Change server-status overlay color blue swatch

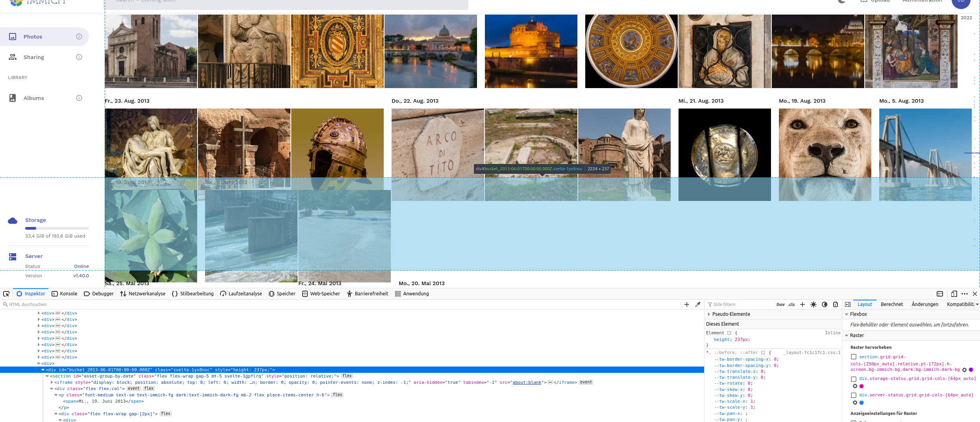coord(862,403)
